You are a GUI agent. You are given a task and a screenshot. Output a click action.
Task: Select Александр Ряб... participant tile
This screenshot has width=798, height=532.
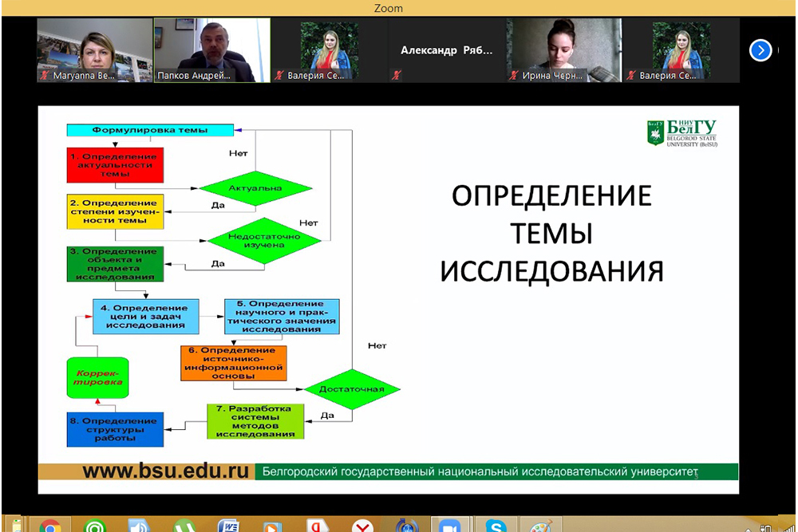tap(447, 50)
